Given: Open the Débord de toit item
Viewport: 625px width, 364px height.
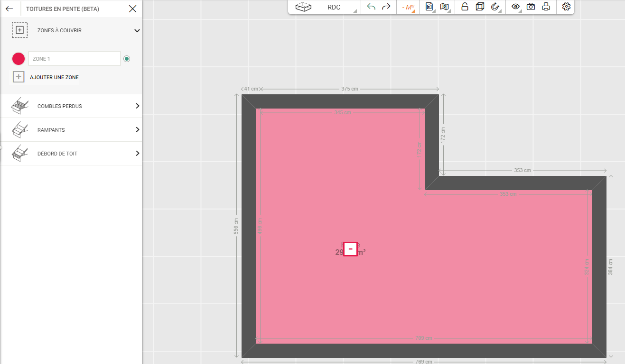Looking at the screenshot, I should point(71,154).
